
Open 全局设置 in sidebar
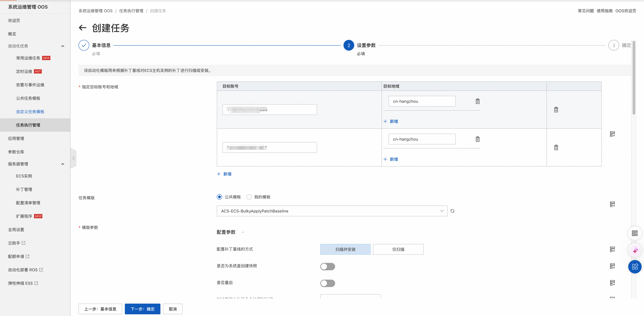pyautogui.click(x=16, y=230)
